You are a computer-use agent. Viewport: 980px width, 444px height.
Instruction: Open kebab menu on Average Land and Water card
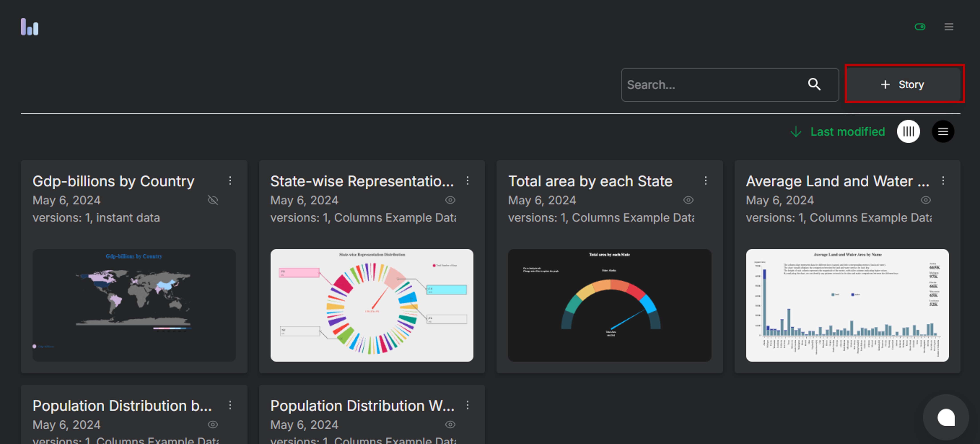(943, 181)
